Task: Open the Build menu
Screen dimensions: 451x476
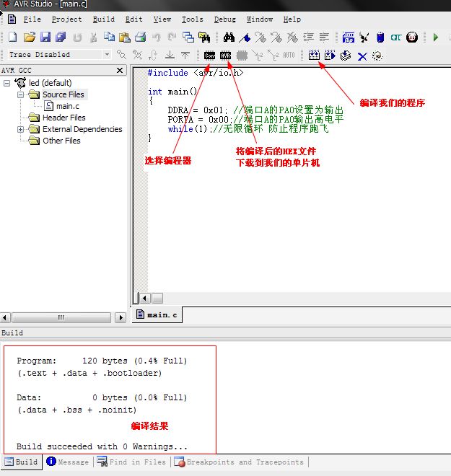Action: (104, 19)
